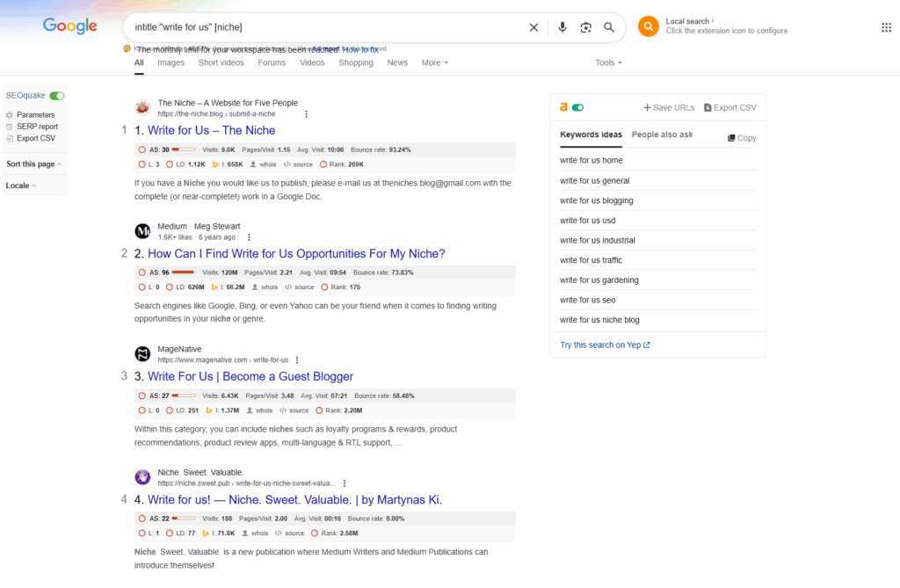Select keyword write for us gardening
The width and height of the screenshot is (900, 588).
(x=599, y=280)
